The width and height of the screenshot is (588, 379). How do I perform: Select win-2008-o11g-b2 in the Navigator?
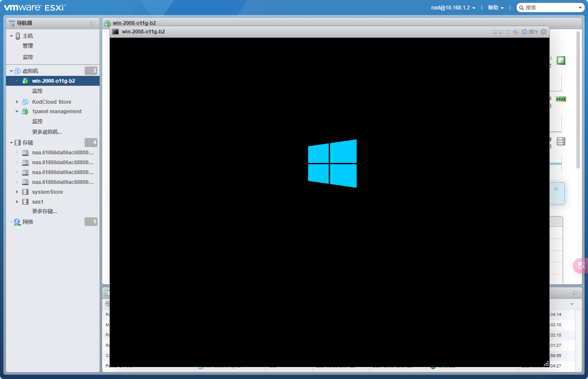coord(53,81)
